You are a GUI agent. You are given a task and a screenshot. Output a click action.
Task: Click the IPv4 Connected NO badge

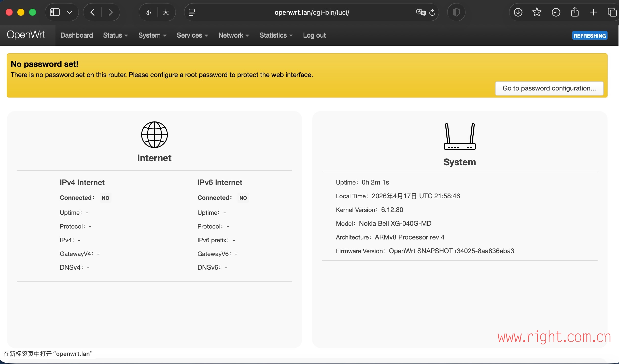tap(105, 198)
